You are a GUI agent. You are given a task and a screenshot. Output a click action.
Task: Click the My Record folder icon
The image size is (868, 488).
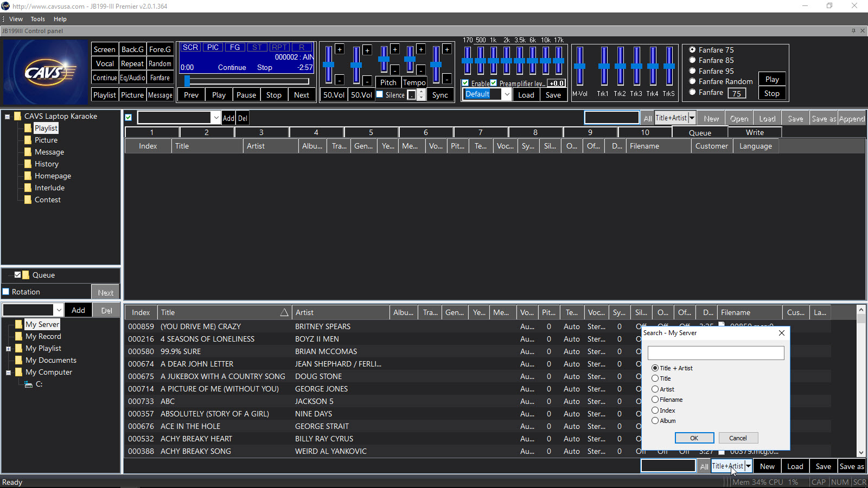point(19,336)
